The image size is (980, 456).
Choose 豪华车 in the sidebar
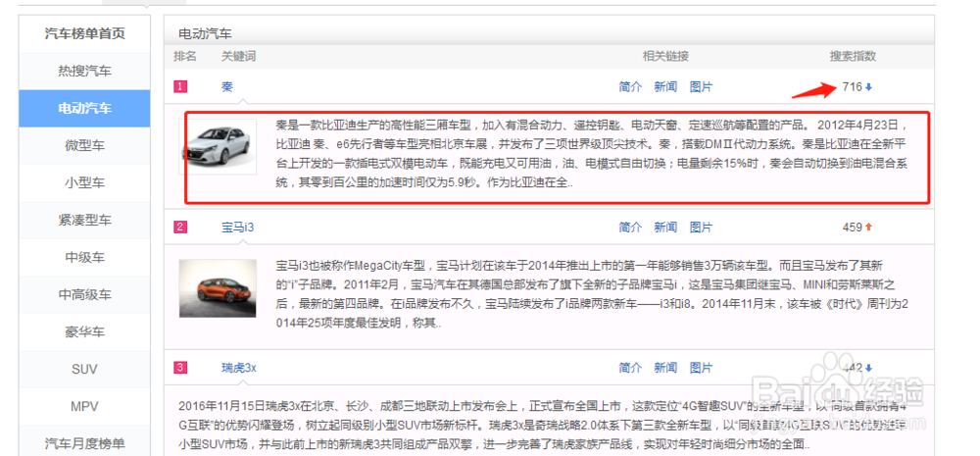84,332
